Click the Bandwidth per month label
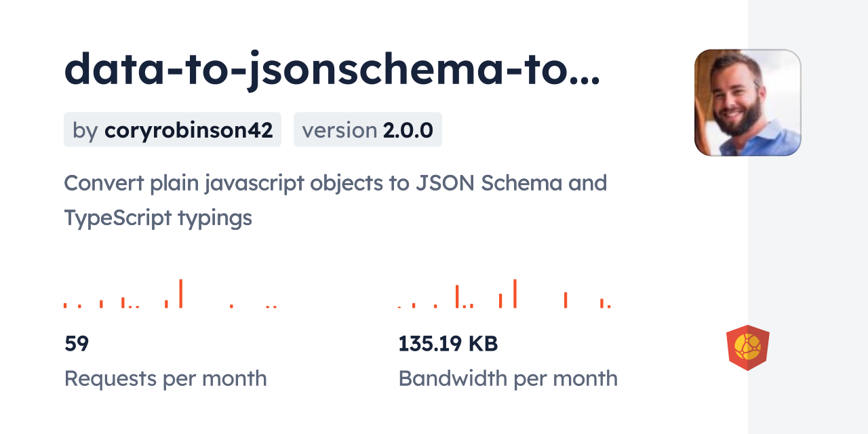Image resolution: width=868 pixels, height=434 pixels. point(508,378)
